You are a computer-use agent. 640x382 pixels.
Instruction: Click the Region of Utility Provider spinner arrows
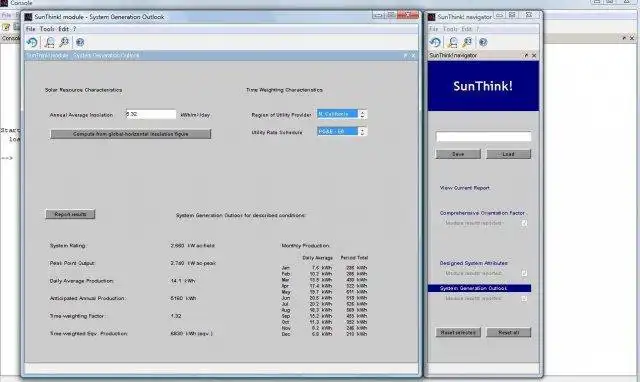click(x=362, y=114)
